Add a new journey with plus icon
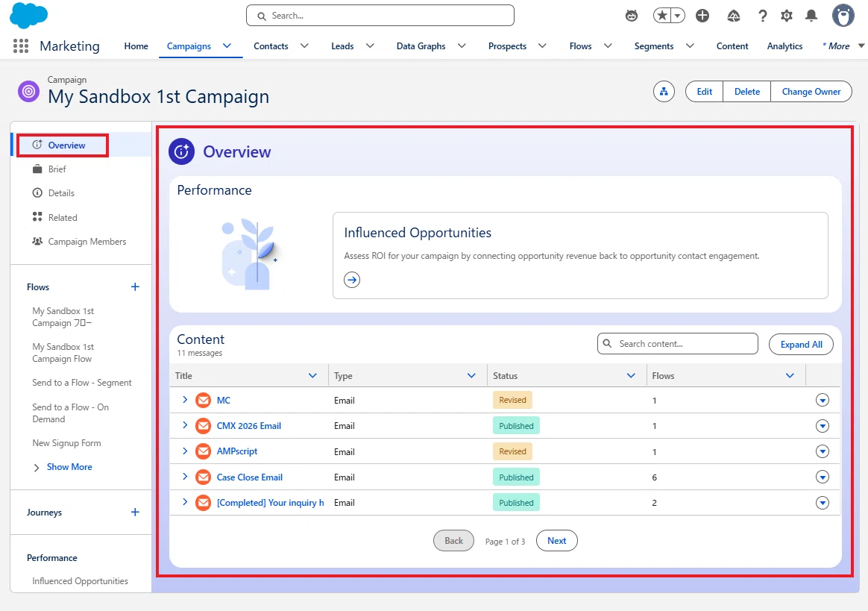868x611 pixels. pos(135,513)
